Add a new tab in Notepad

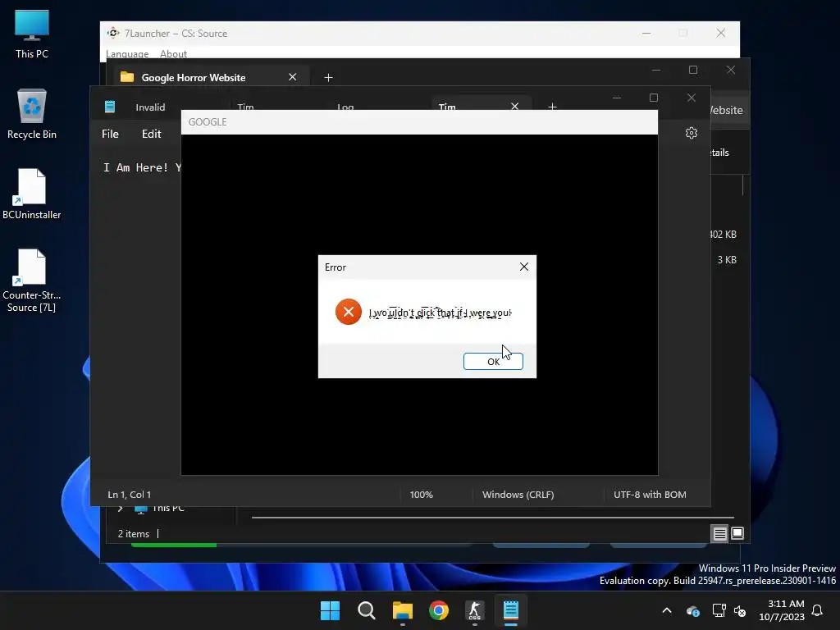click(552, 107)
